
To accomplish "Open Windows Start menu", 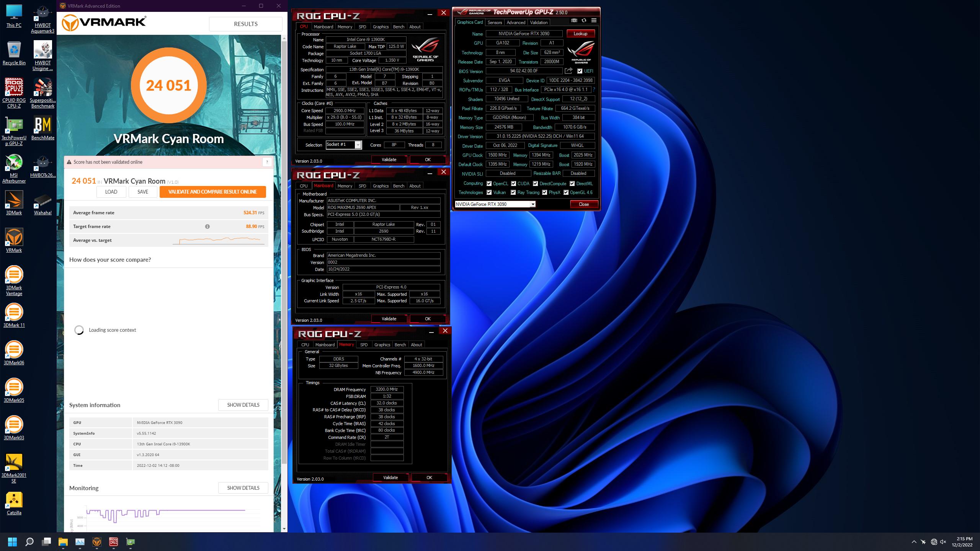I will 12,542.
